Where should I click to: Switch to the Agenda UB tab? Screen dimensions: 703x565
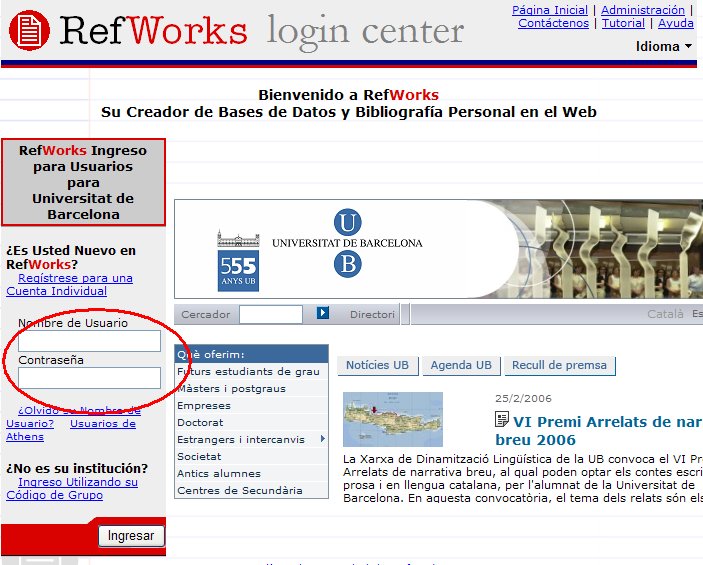click(461, 365)
